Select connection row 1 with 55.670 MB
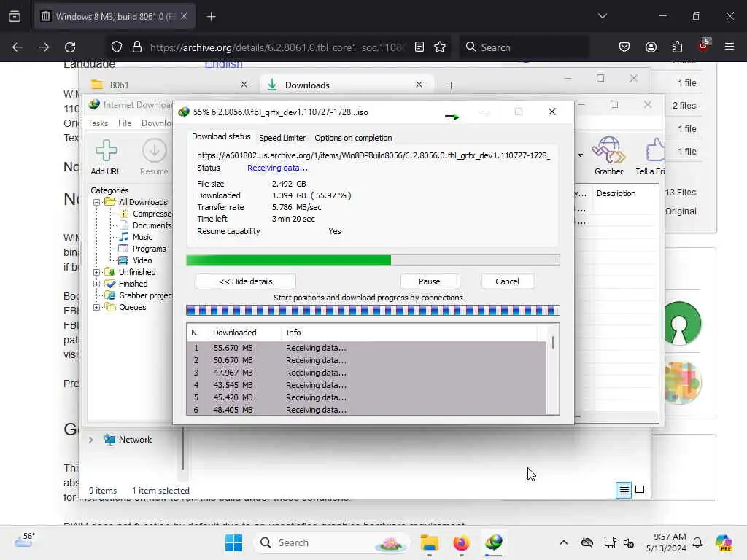Viewport: 747px width, 560px height. 366,348
